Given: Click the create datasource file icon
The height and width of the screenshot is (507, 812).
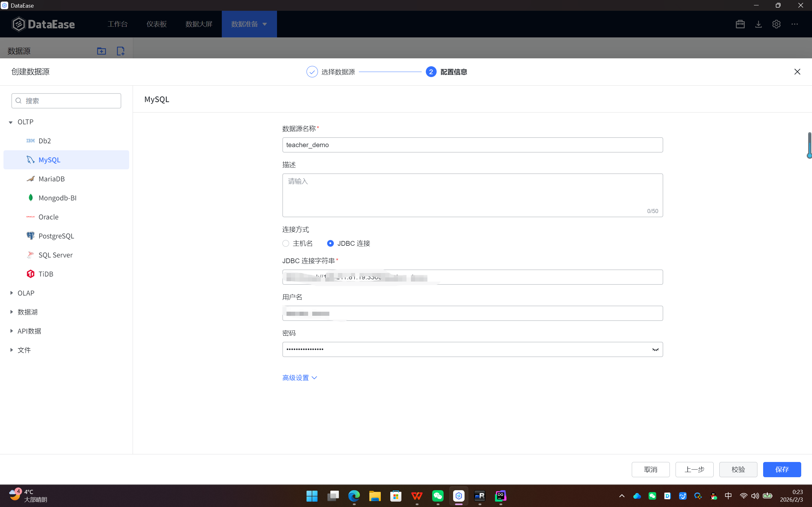Looking at the screenshot, I should click(x=121, y=51).
